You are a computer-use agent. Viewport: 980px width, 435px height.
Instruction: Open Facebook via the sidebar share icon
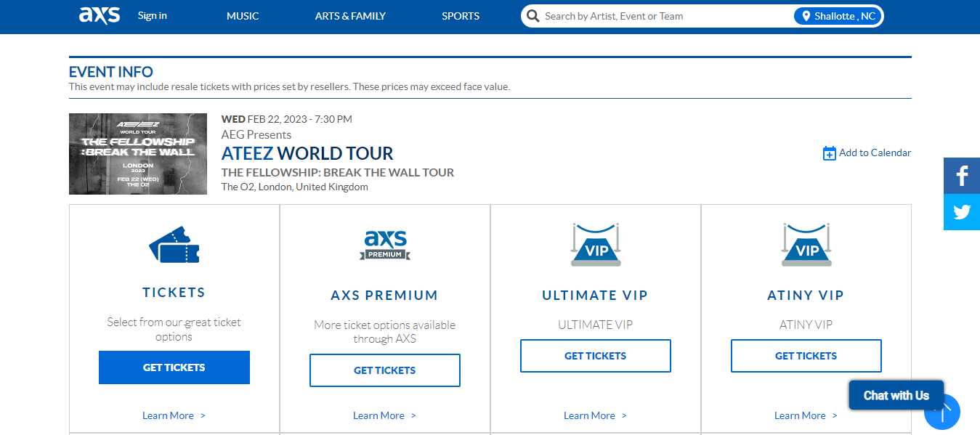pos(961,175)
